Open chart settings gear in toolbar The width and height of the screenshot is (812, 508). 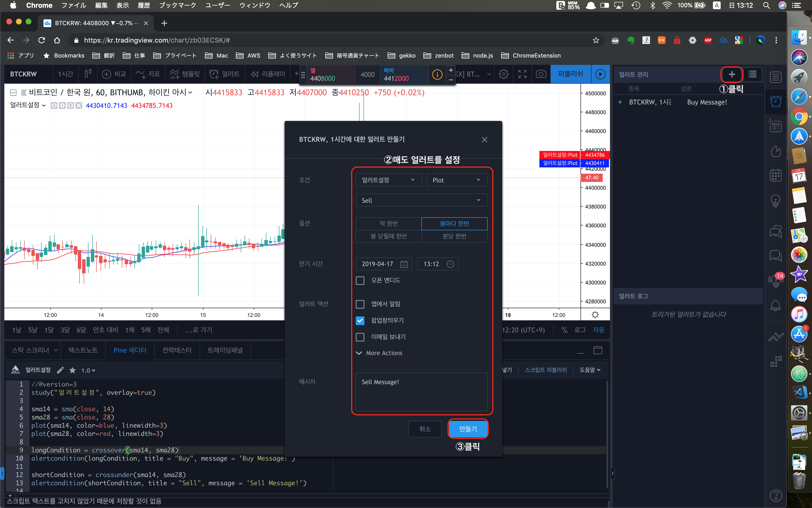[504, 74]
